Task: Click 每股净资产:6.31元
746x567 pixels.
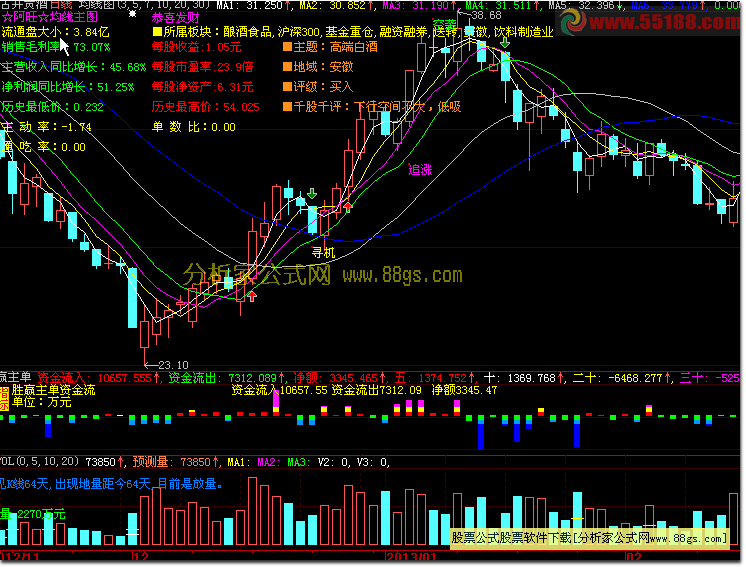Action: click(203, 87)
